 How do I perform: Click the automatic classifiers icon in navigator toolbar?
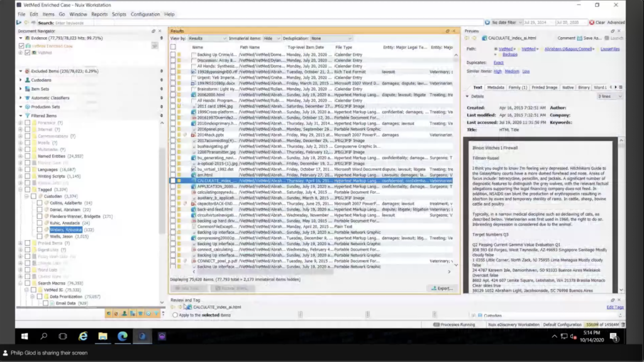(140, 314)
